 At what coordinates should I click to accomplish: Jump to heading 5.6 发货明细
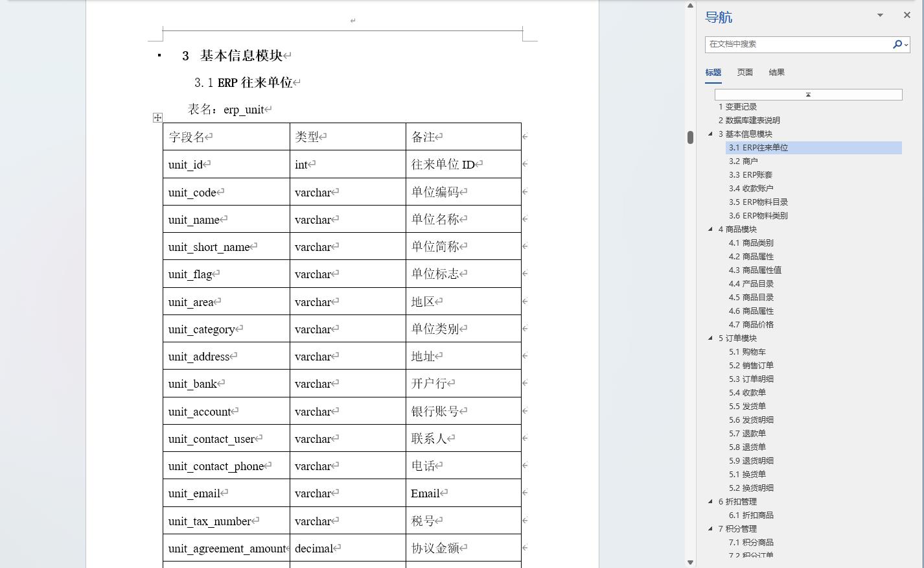[751, 420]
